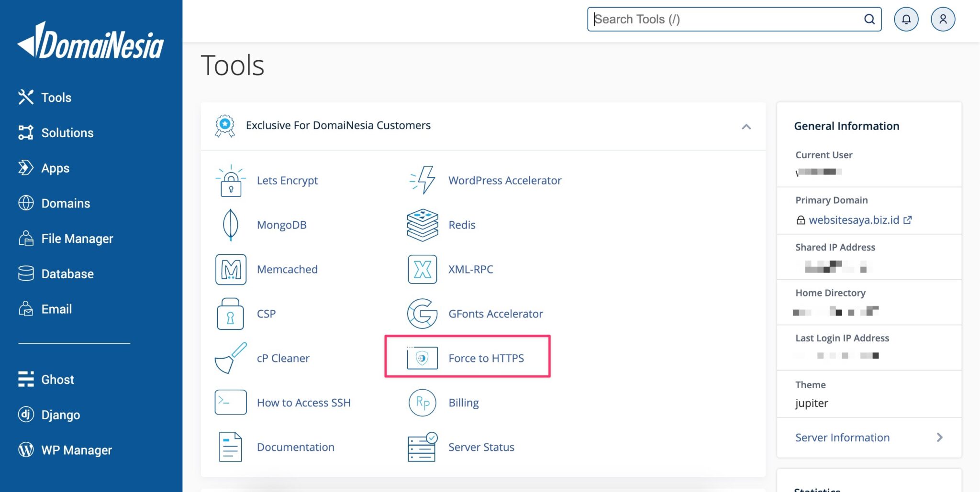The image size is (980, 492).
Task: Go to WP Manager in sidebar
Action: (77, 450)
